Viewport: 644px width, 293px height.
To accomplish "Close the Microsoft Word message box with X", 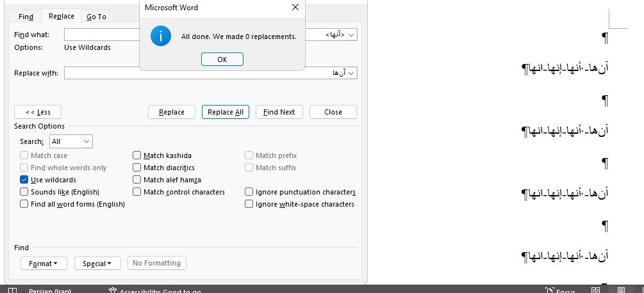I will pos(295,8).
